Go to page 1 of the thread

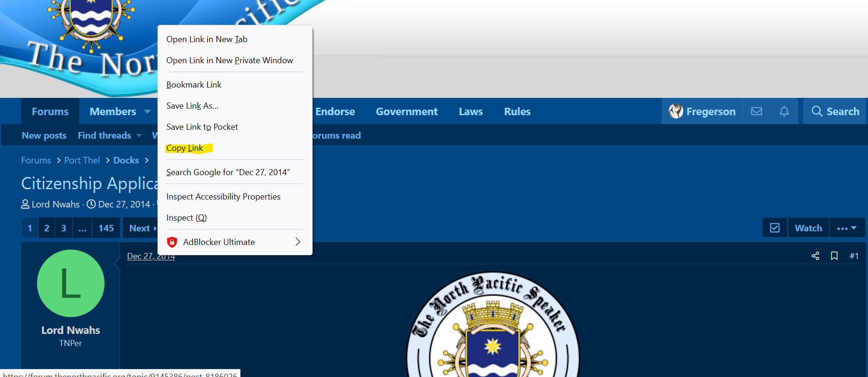point(30,228)
